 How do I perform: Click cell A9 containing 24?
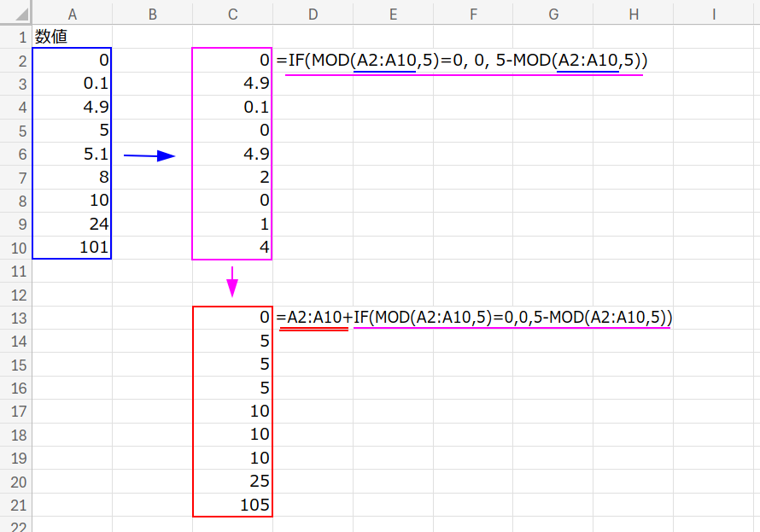pyautogui.click(x=72, y=225)
